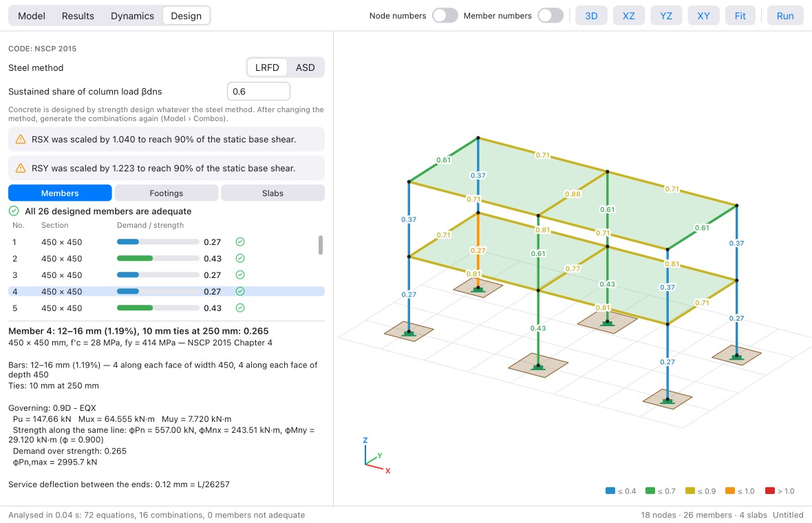Click the adequate check icon in member row 1
Viewport: 812px width, 523px height.
[x=240, y=242]
